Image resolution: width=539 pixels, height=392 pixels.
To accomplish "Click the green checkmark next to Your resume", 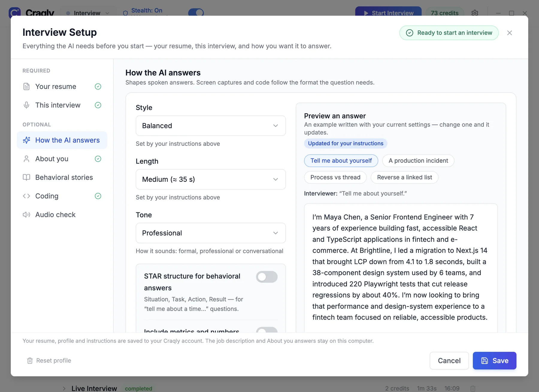I will tap(98, 87).
